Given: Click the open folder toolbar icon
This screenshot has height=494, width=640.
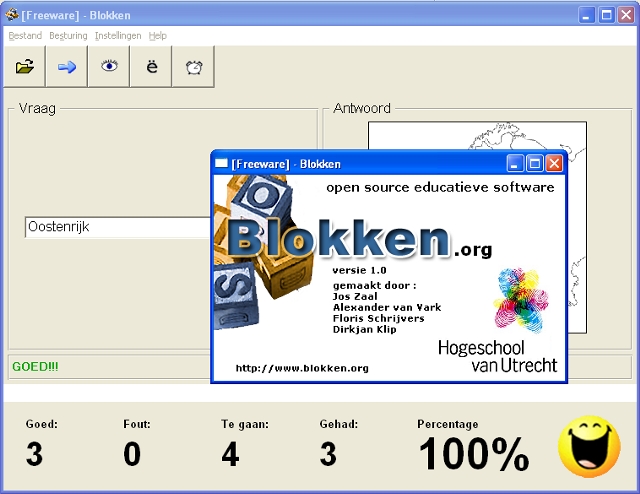Looking at the screenshot, I should (x=25, y=67).
